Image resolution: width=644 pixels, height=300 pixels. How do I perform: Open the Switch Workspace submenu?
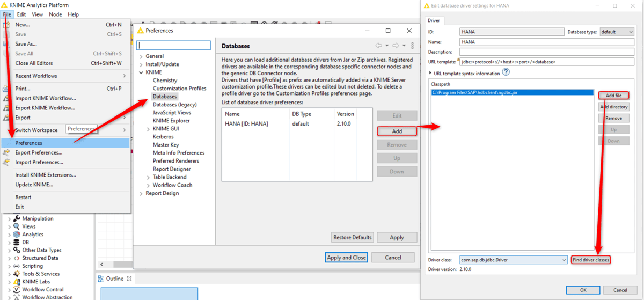point(65,130)
